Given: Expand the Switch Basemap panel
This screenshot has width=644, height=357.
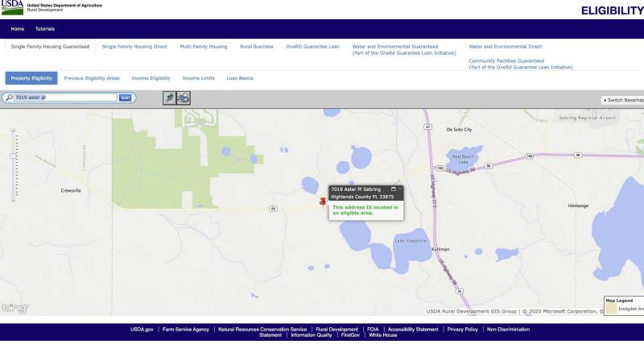Looking at the screenshot, I should pos(623,100).
